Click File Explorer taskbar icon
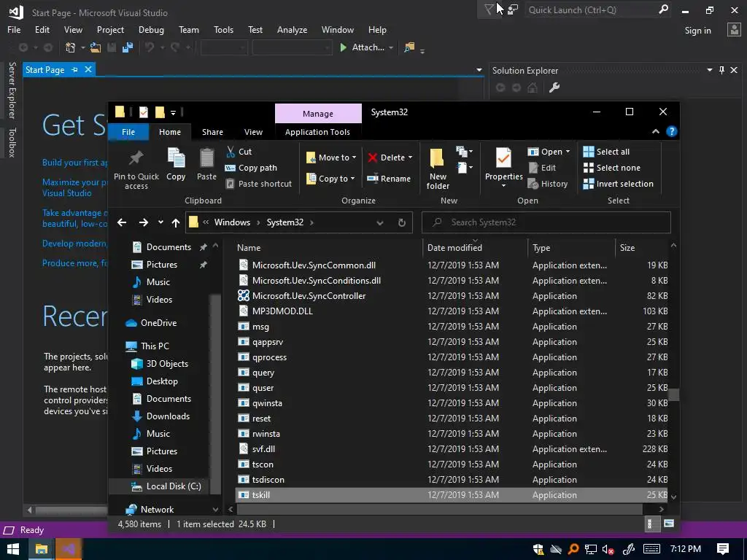747x560 pixels. point(41,549)
